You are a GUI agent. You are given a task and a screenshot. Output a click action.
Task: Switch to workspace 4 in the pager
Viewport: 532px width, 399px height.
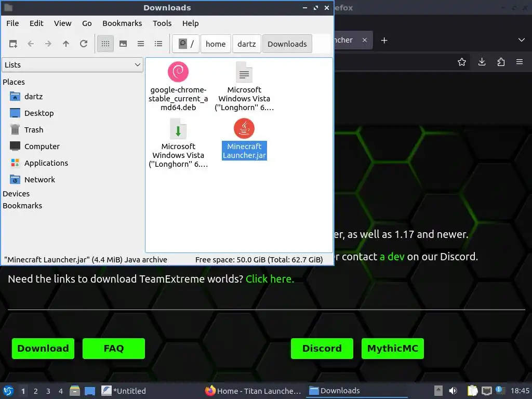[x=61, y=391]
